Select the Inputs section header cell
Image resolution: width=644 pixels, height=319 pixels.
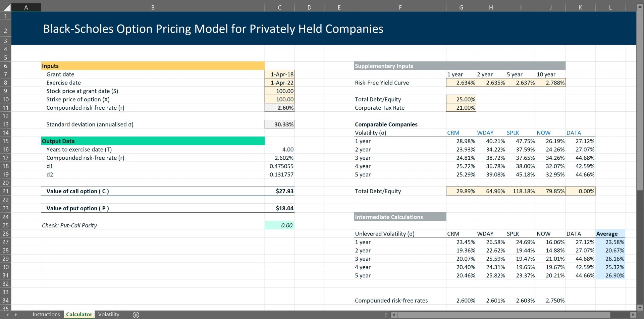153,66
